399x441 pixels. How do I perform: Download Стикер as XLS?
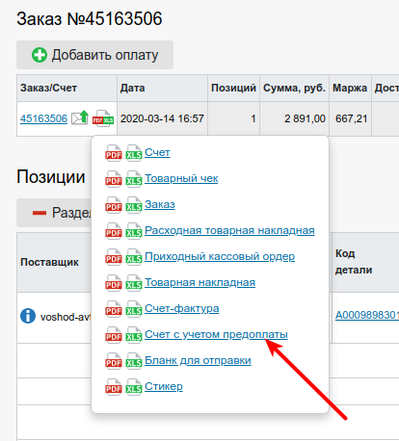134,387
